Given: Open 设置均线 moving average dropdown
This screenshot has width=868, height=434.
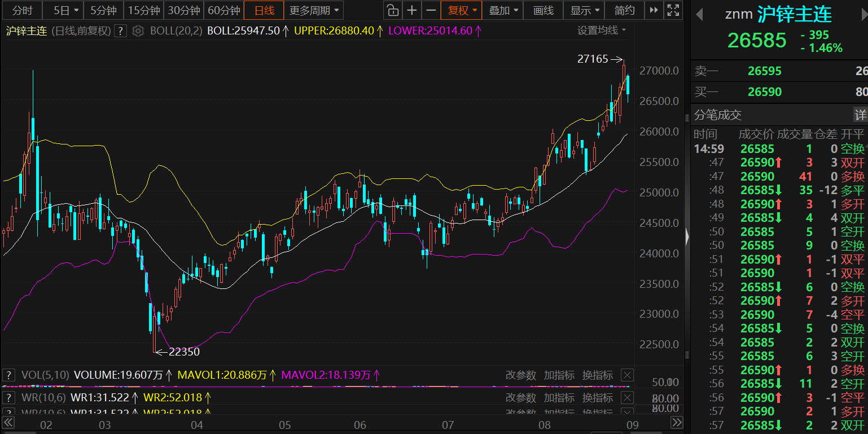Looking at the screenshot, I should (602, 30).
